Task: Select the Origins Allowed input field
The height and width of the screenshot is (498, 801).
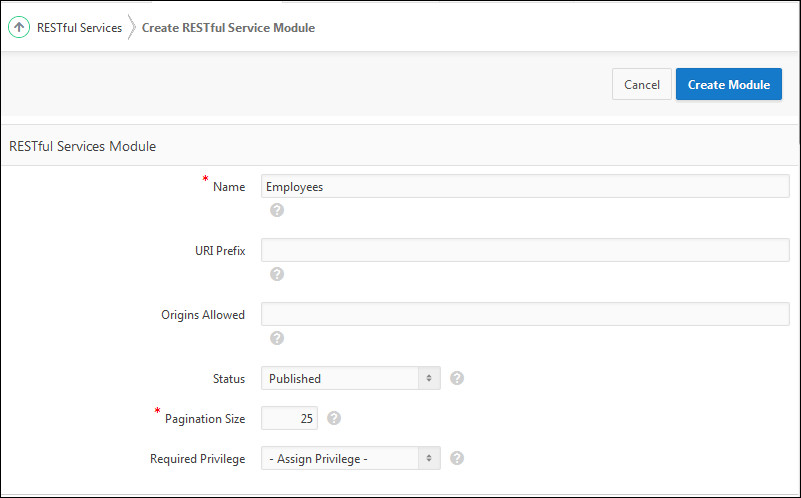Action: tap(525, 314)
